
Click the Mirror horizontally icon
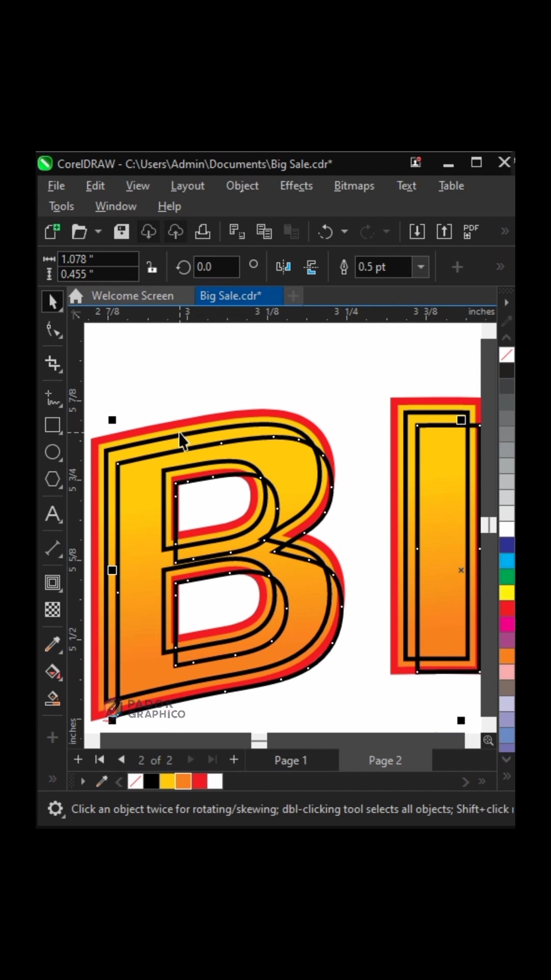coord(283,266)
